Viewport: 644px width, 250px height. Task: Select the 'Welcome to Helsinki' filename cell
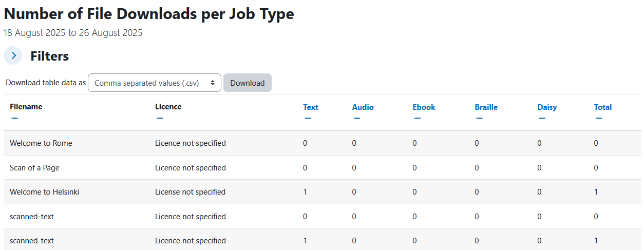[44, 192]
